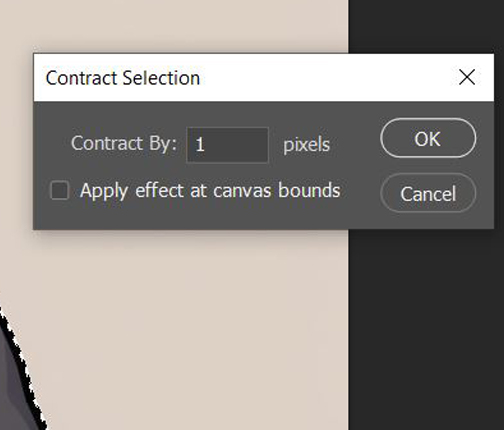504x430 pixels.
Task: Click the gray dialog area between pixels and OK
Action: pos(355,145)
